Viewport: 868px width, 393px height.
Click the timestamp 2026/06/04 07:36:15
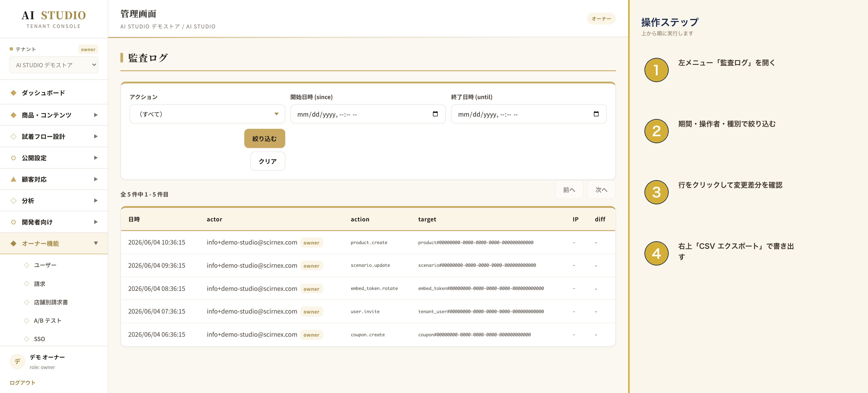(x=157, y=311)
